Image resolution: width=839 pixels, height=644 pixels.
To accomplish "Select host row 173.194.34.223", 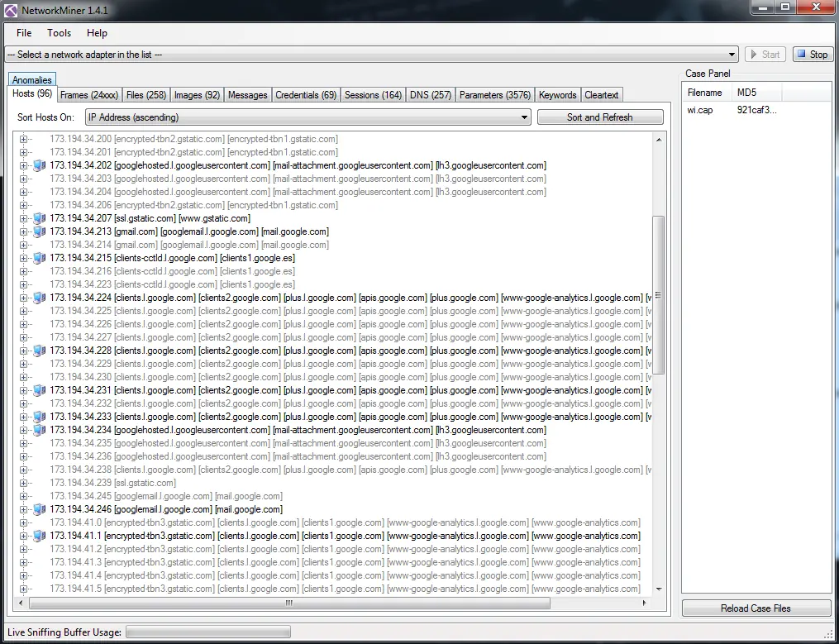I will click(172, 284).
